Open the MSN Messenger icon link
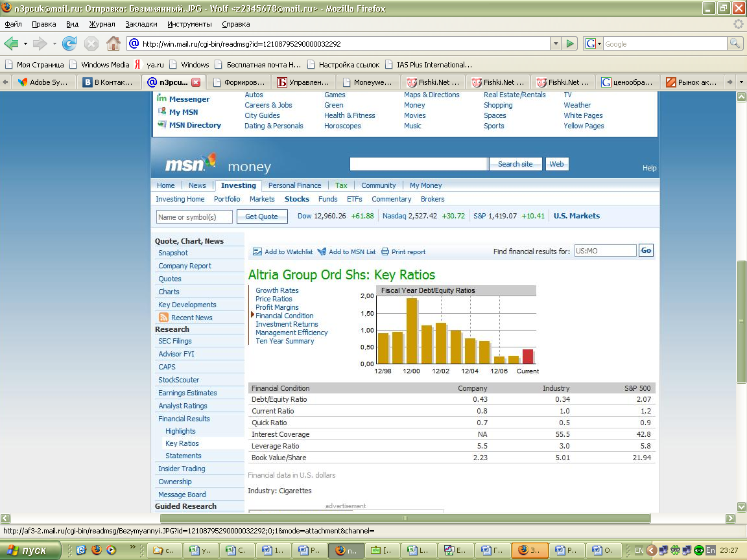 pyautogui.click(x=161, y=99)
